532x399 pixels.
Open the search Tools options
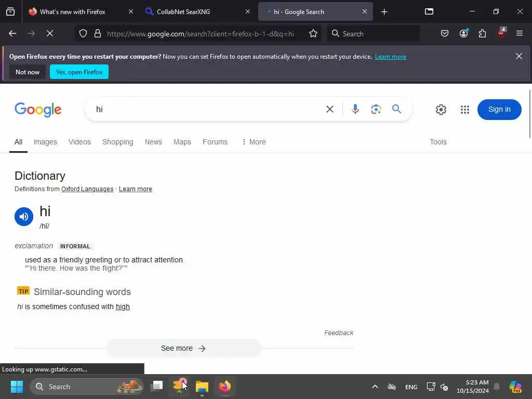[x=438, y=142]
